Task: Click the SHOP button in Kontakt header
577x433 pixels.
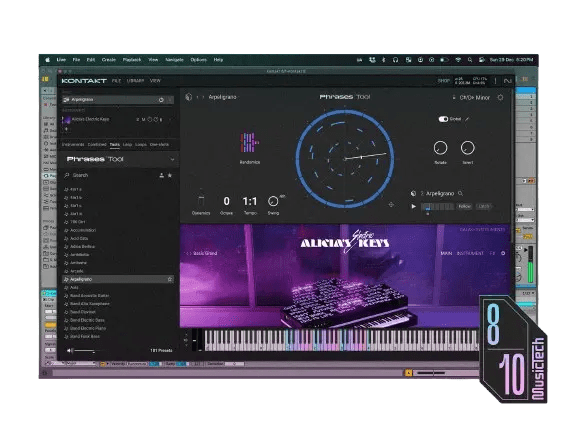Action: (x=443, y=81)
